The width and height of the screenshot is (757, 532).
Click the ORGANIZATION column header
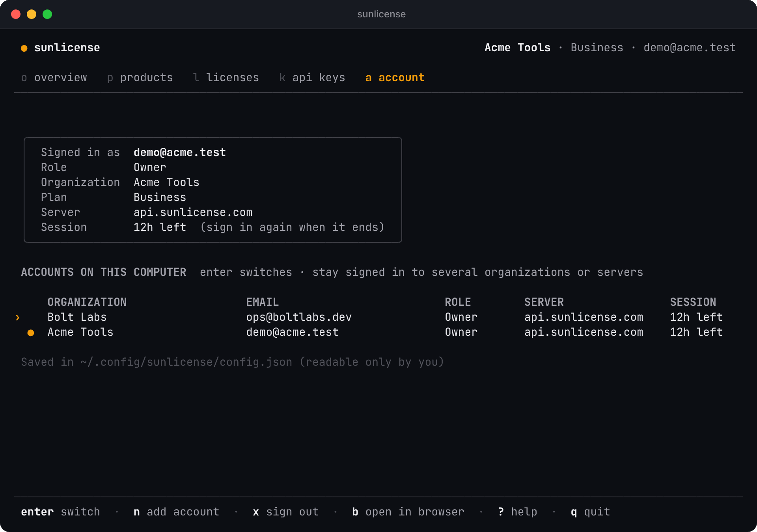87,302
